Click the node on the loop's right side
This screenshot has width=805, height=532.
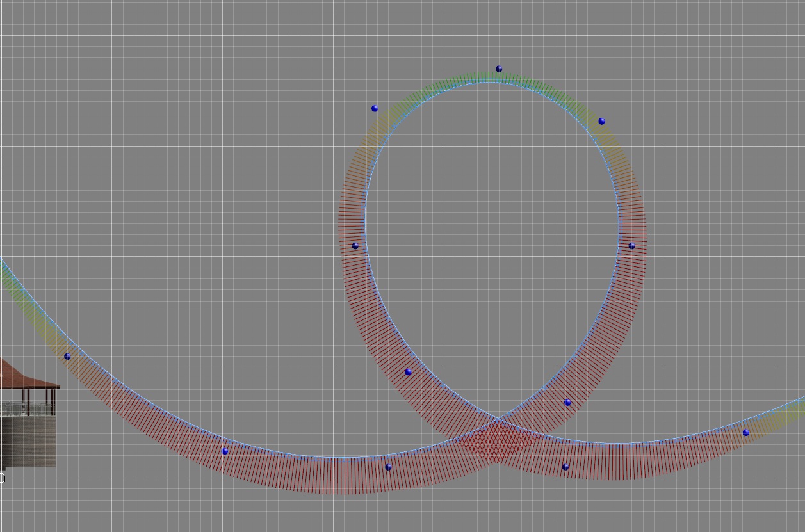pos(631,246)
